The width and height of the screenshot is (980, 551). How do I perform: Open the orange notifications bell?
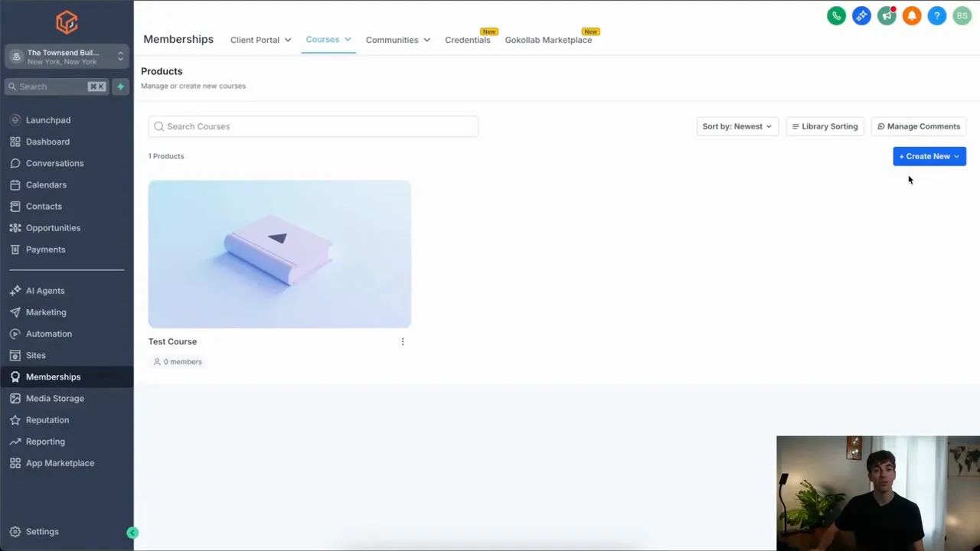pyautogui.click(x=912, y=15)
